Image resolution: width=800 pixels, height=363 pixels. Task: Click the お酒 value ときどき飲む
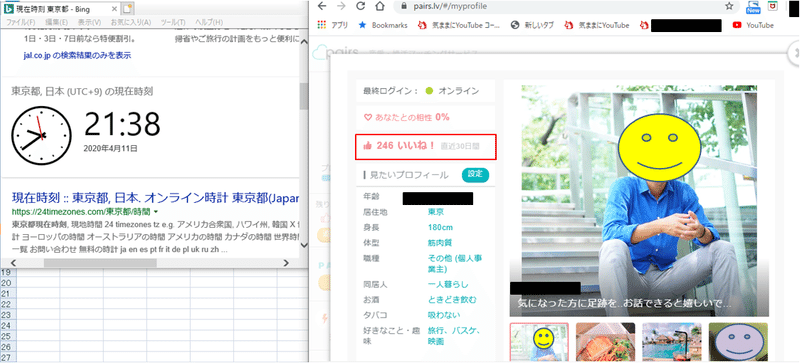click(x=452, y=300)
